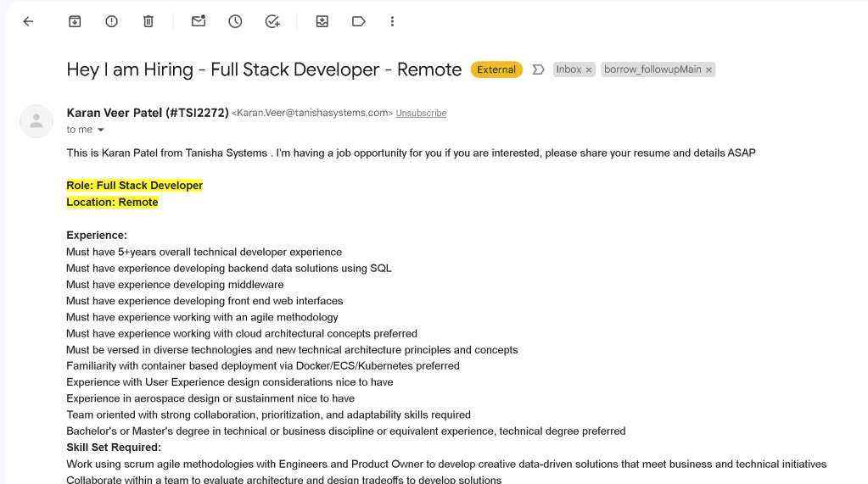Open the Labels menu icon
This screenshot has width=868, height=484.
click(x=359, y=21)
